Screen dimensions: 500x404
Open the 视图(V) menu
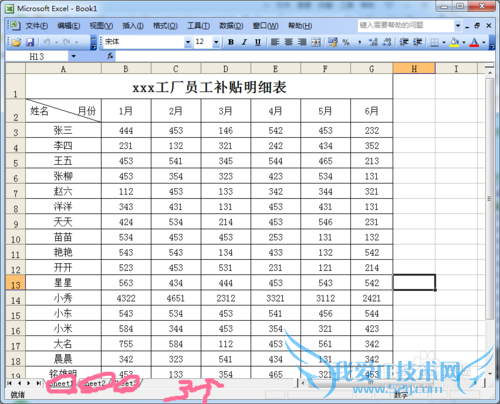101,26
